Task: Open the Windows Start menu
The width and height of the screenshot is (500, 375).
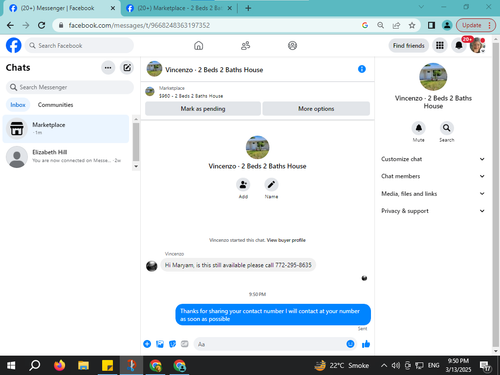Action: 11,366
